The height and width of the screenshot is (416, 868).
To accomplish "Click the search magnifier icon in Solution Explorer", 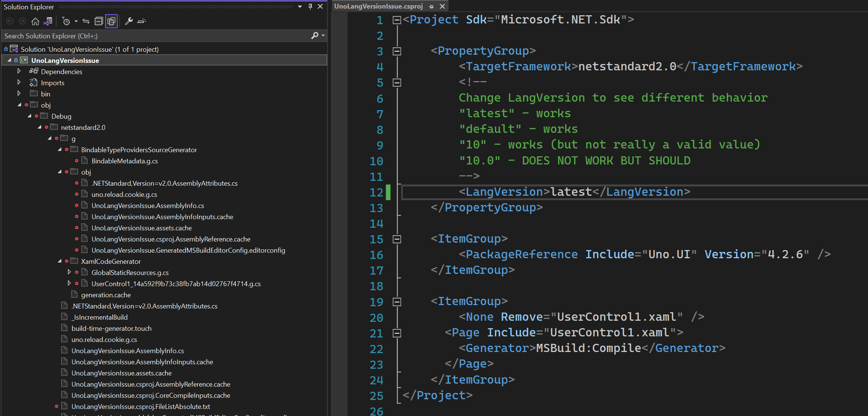I will [x=315, y=36].
